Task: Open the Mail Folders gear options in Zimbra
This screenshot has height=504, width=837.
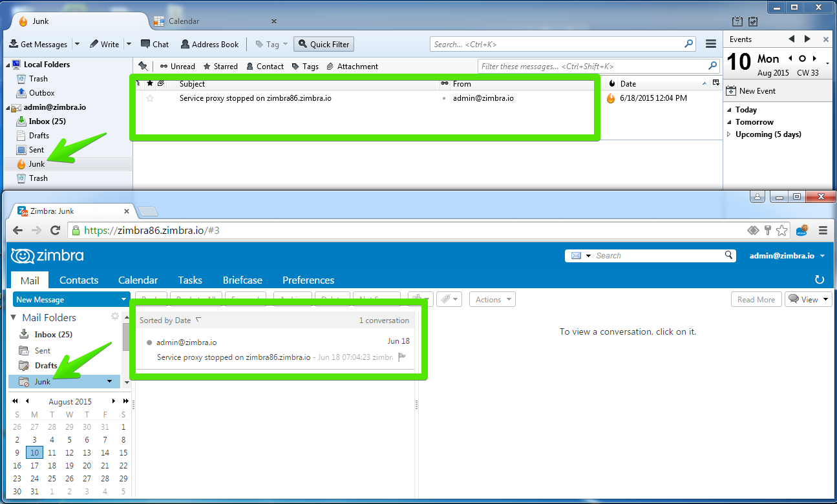Action: point(115,317)
